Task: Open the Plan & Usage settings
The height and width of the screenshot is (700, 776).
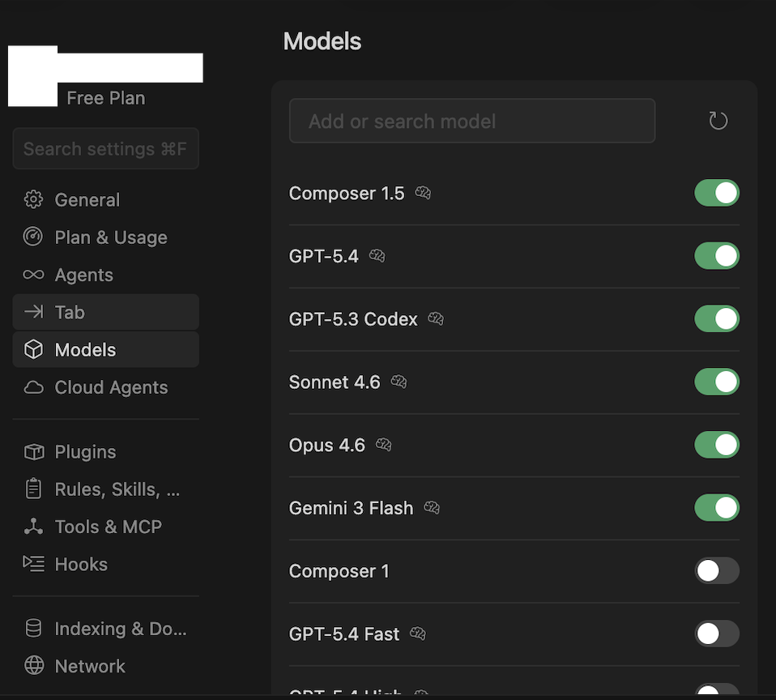Action: (x=110, y=237)
